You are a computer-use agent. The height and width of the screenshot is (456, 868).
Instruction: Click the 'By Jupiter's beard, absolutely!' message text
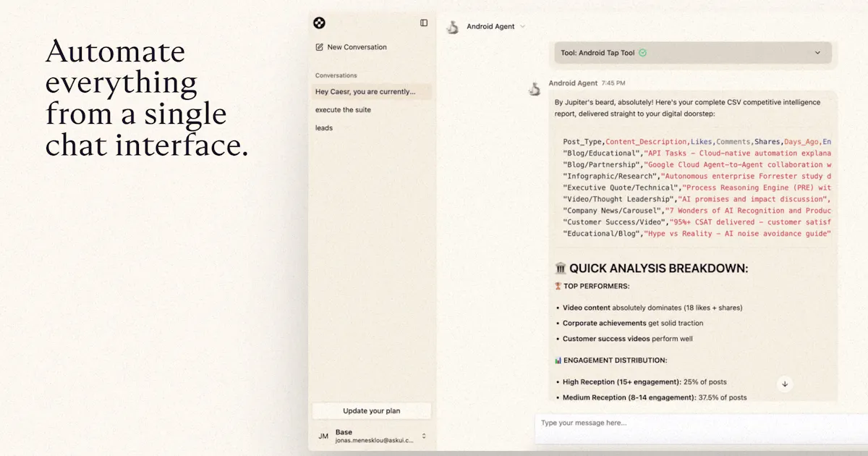(x=688, y=108)
